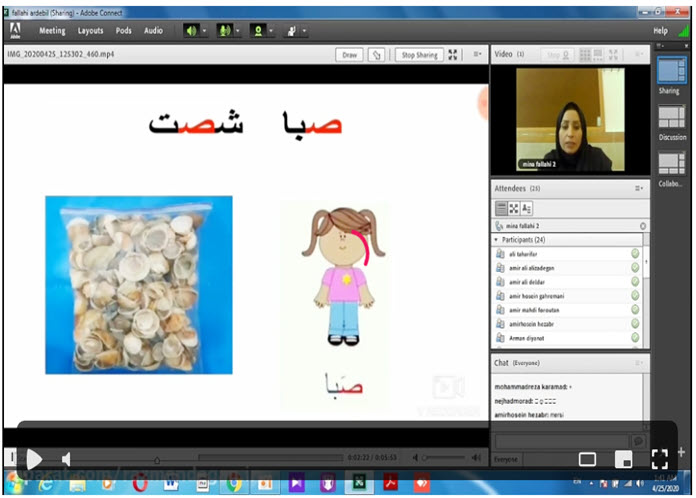
Task: Select participant amir ali deldar
Action: point(567,282)
